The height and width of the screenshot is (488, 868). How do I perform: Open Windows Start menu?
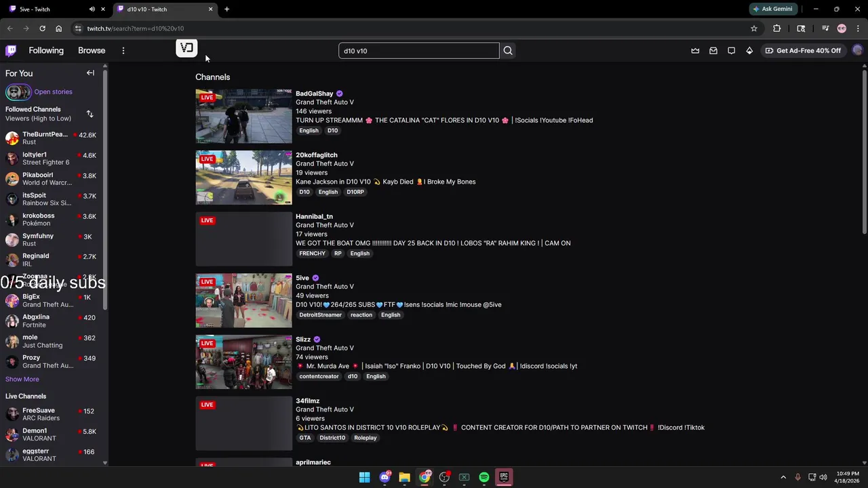click(x=364, y=477)
